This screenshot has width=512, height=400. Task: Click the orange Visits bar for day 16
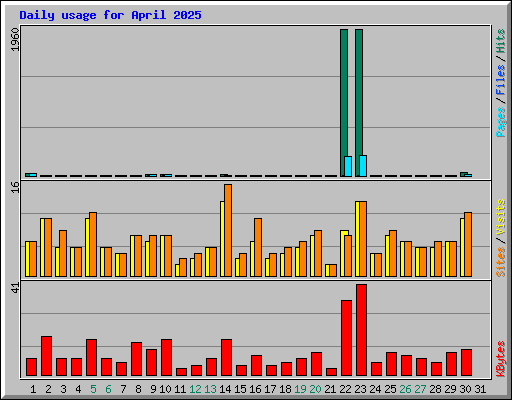click(x=258, y=247)
